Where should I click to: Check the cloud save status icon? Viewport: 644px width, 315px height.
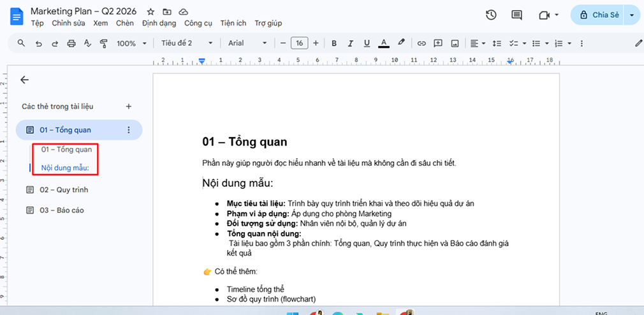(184, 11)
